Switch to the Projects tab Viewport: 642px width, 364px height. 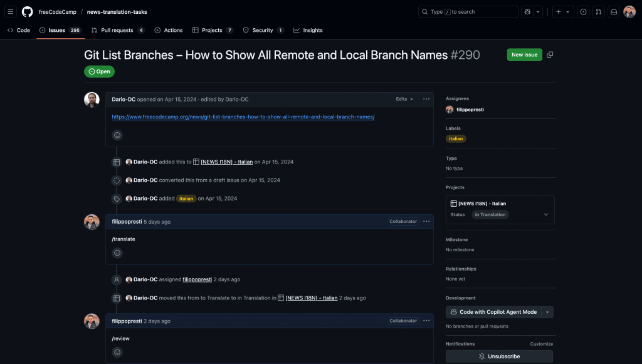click(213, 30)
